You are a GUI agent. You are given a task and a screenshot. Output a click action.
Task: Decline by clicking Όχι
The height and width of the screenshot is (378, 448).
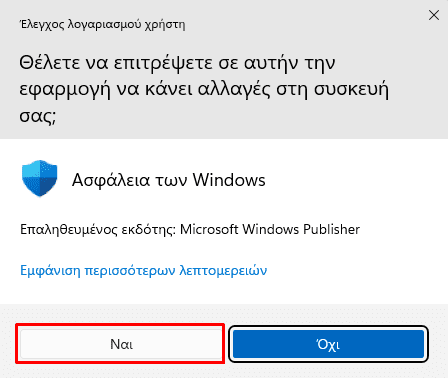tap(328, 344)
